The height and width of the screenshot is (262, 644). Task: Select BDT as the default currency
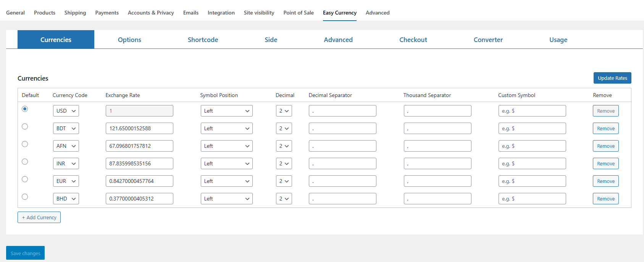(x=25, y=126)
